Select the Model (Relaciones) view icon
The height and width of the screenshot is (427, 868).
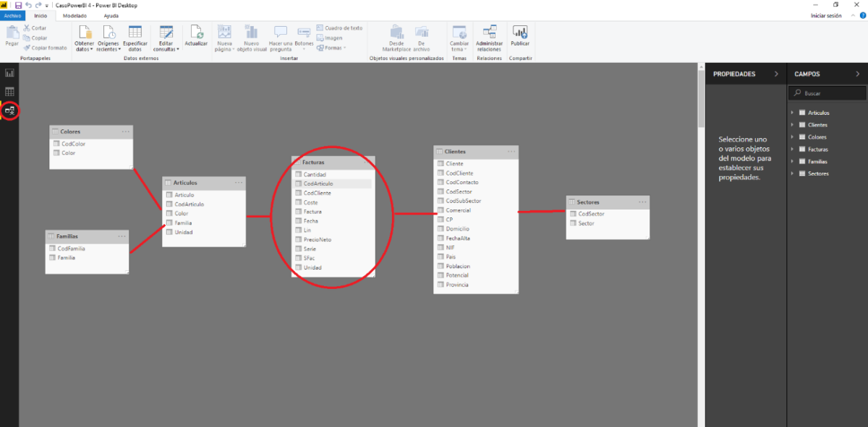(x=9, y=111)
